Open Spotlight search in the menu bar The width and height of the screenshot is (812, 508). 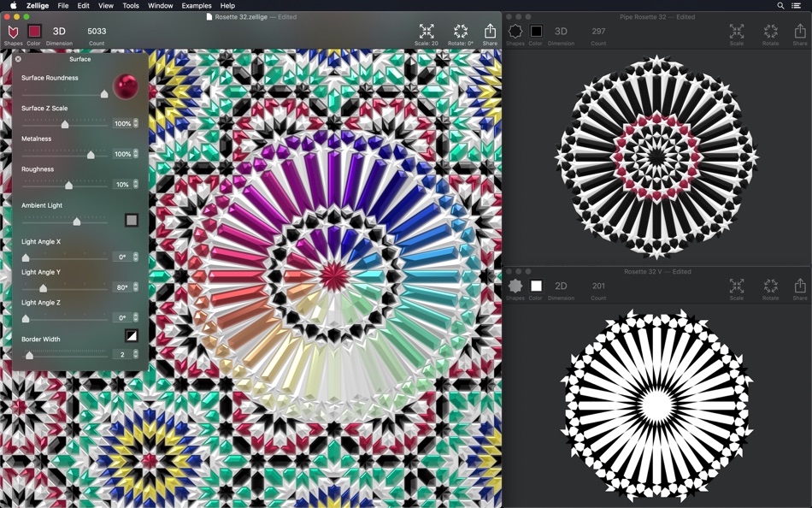pyautogui.click(x=780, y=6)
